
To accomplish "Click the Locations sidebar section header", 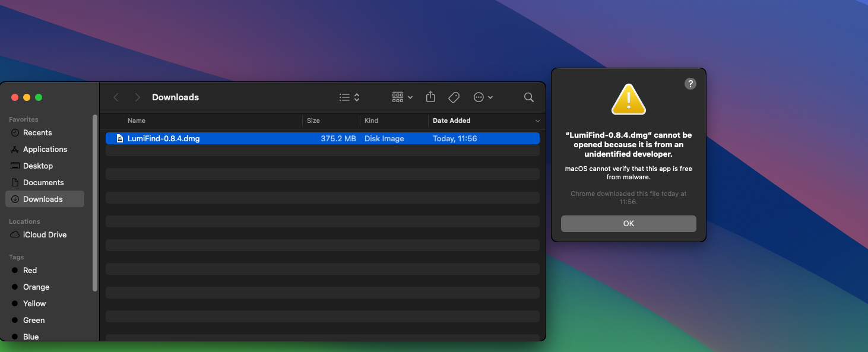I will click(24, 221).
